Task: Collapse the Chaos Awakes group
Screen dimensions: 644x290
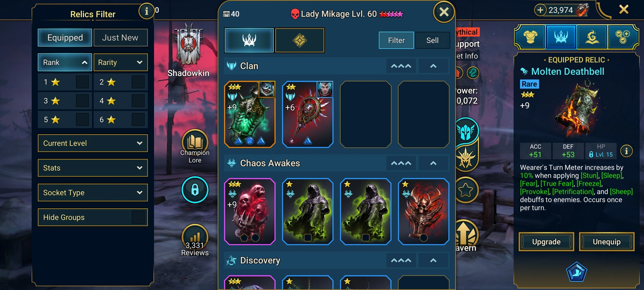Action: (433, 163)
